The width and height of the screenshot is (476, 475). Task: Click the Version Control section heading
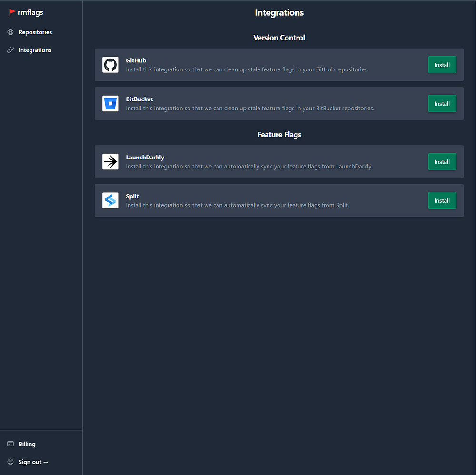click(x=279, y=38)
